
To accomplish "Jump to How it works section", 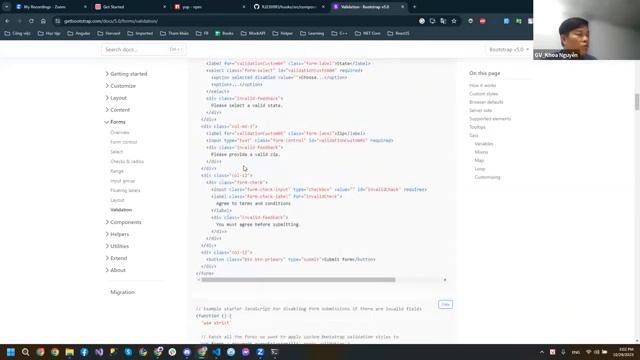I will tap(482, 85).
